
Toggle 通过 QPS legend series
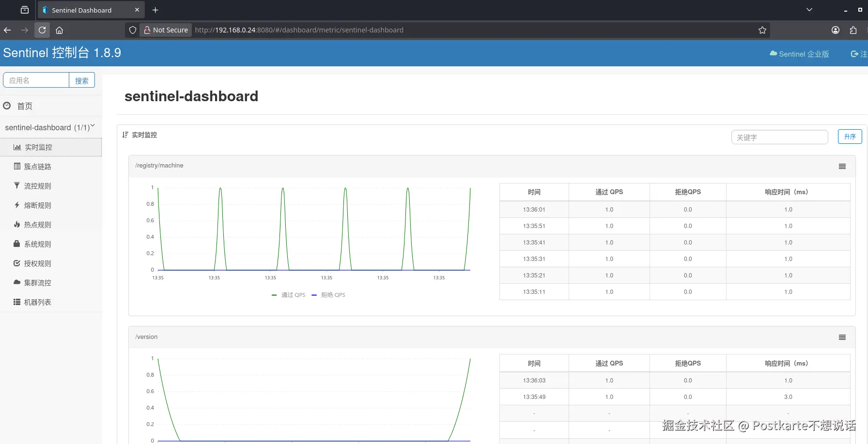(x=289, y=295)
